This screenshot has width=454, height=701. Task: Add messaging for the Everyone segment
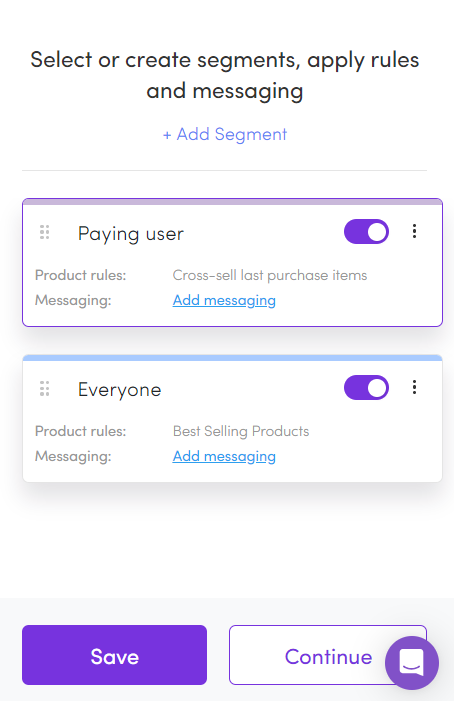tap(224, 456)
